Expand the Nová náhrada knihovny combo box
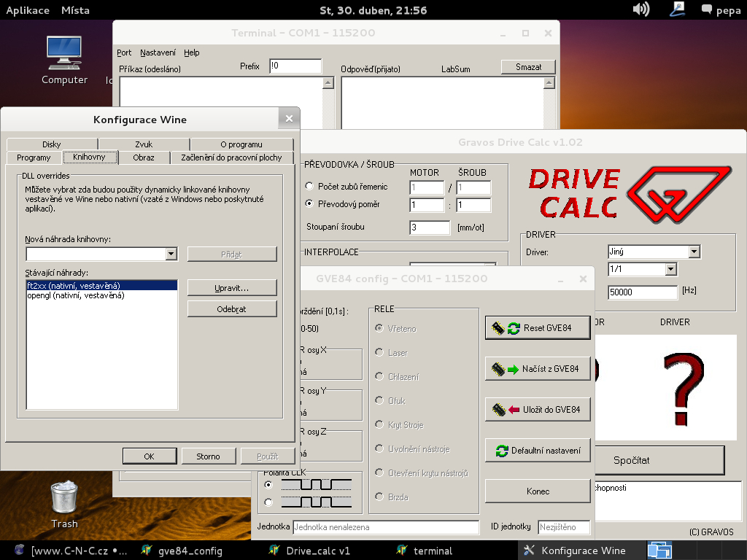 (x=171, y=254)
